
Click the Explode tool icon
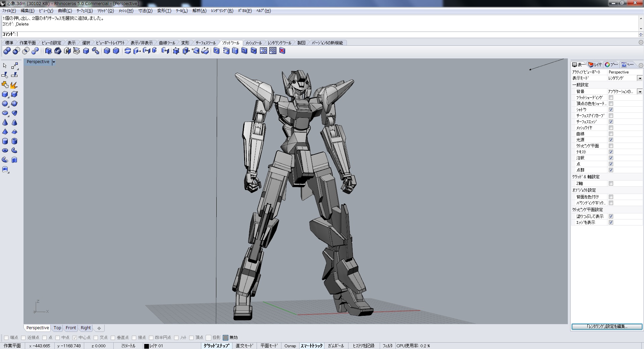point(14,85)
